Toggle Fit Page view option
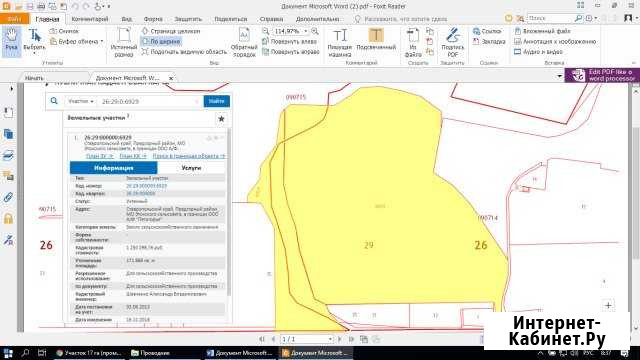 [x=171, y=31]
